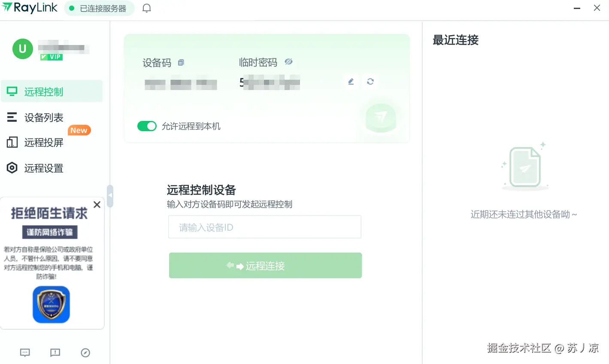Image resolution: width=609 pixels, height=364 pixels.
Task: Open the chat message icon at bottom
Action: [x=25, y=353]
